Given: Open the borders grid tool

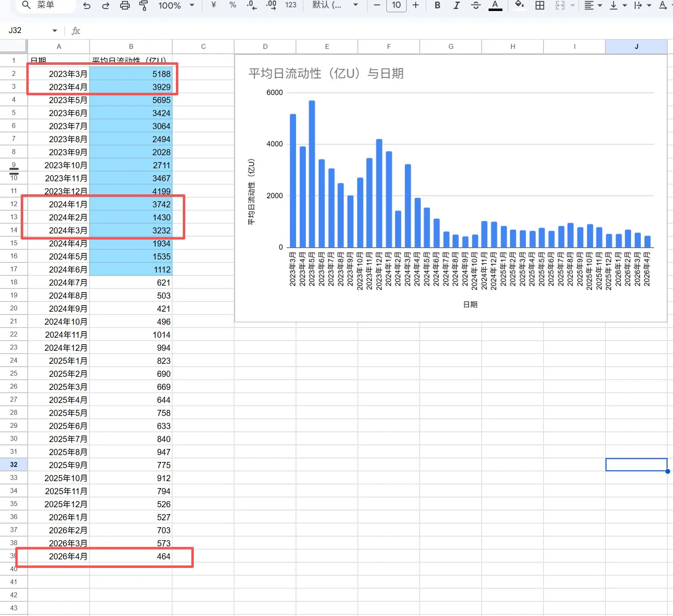Looking at the screenshot, I should click(540, 5).
